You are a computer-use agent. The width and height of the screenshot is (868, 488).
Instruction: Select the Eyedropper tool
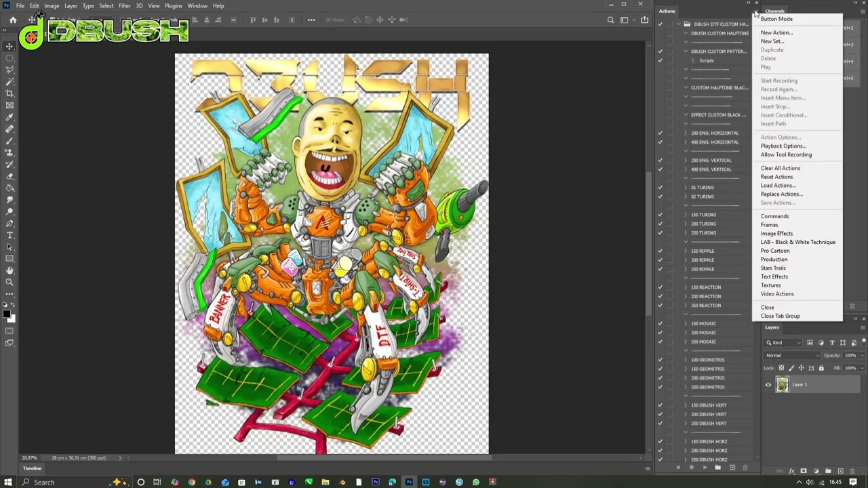pos(9,117)
